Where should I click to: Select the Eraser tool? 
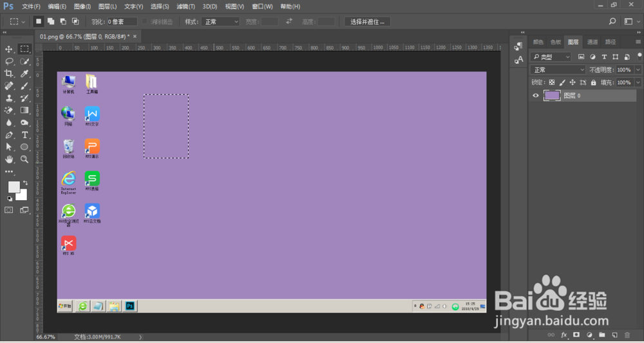click(x=8, y=111)
